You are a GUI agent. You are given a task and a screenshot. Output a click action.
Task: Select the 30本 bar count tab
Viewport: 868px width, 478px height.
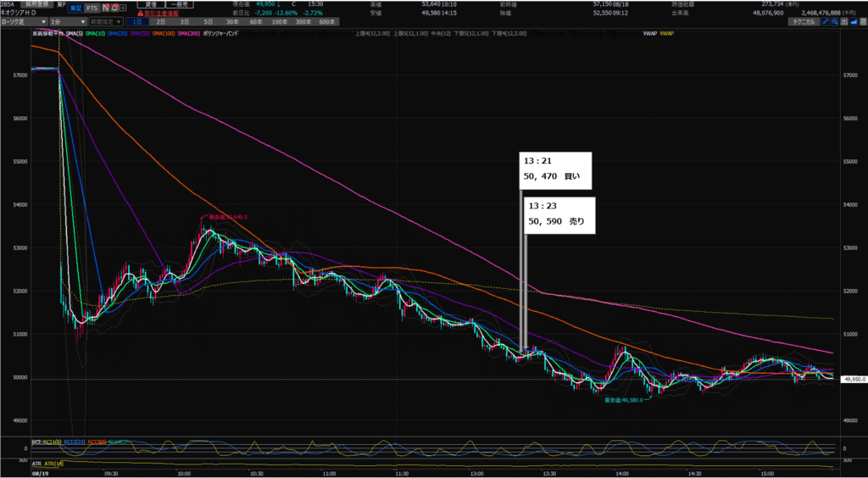point(232,21)
